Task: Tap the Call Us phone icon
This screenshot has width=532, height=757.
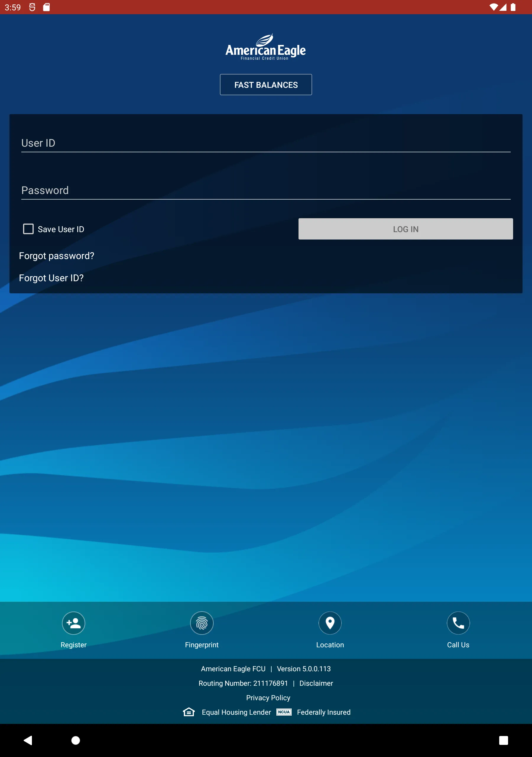Action: (458, 623)
